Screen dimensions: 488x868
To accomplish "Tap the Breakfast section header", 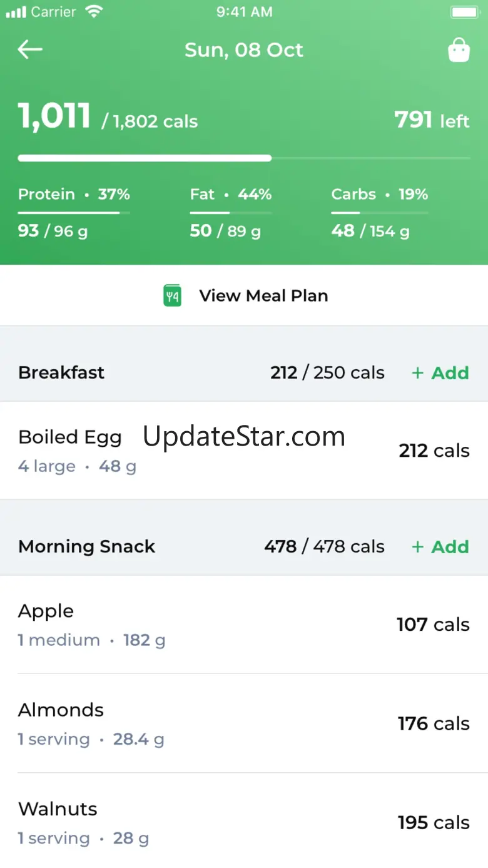I will 244,373.
